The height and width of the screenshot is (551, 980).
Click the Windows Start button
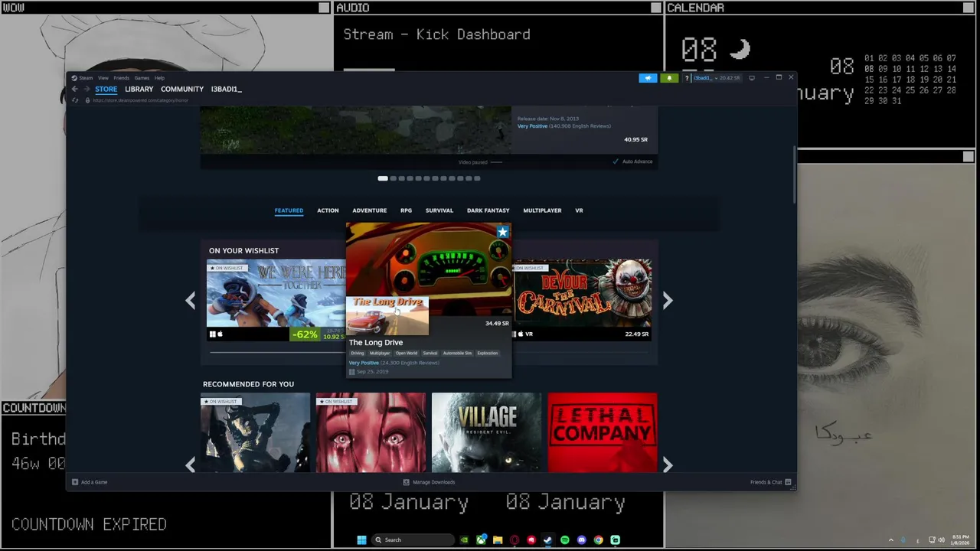click(361, 540)
